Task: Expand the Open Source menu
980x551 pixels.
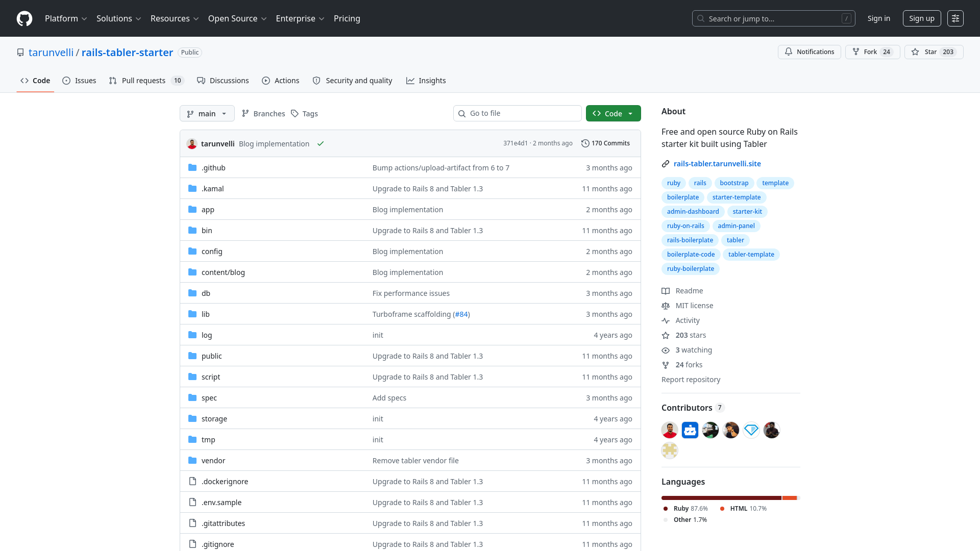Action: coord(237,18)
